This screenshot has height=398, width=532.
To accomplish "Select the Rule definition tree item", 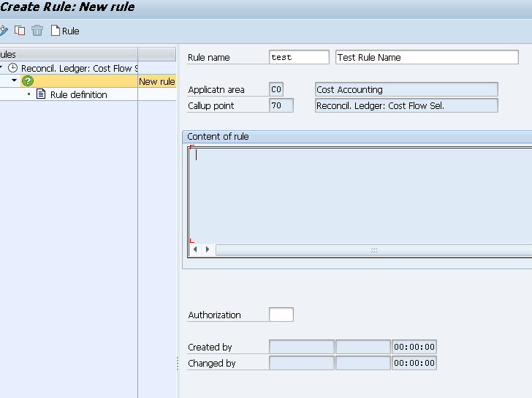I will (79, 94).
